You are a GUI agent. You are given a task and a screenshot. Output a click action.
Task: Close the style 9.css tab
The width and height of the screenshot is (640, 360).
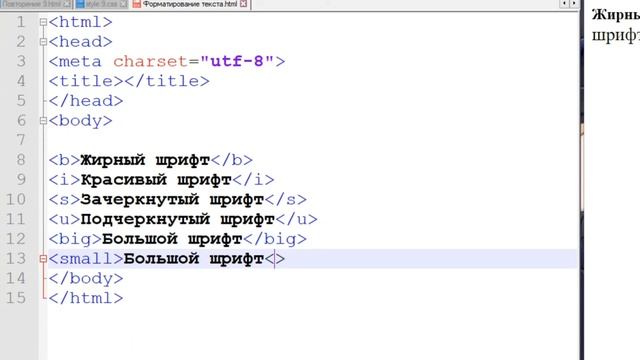pyautogui.click(x=123, y=4)
